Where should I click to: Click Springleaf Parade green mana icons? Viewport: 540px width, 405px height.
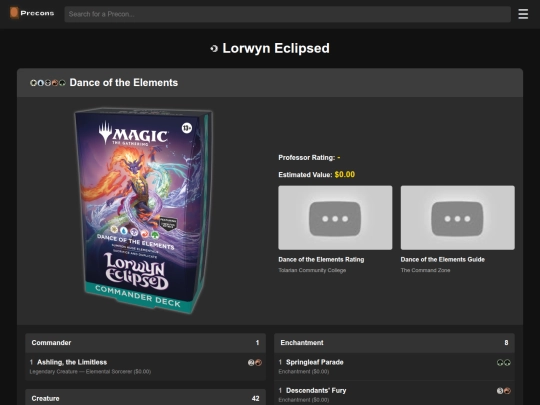tap(504, 362)
